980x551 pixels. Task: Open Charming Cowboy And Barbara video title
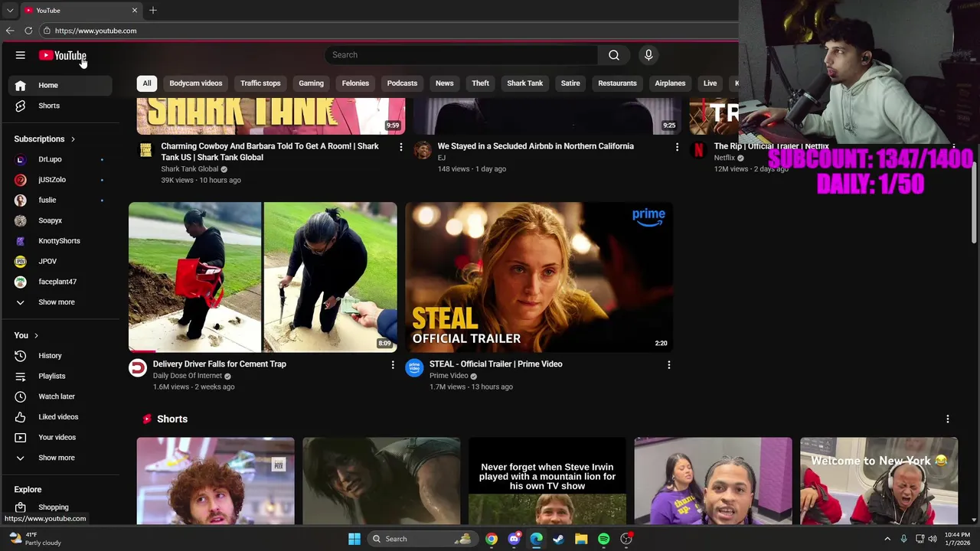269,152
